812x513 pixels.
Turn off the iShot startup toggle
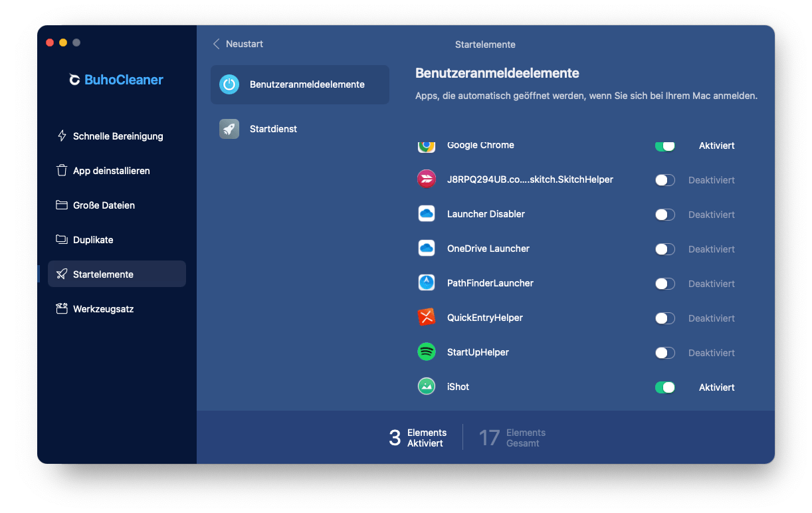664,387
